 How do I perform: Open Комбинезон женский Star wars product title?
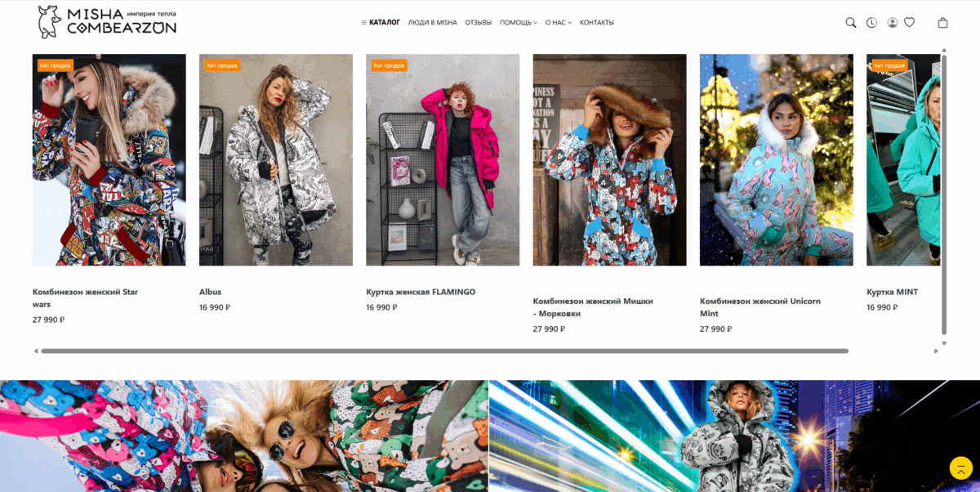[85, 297]
